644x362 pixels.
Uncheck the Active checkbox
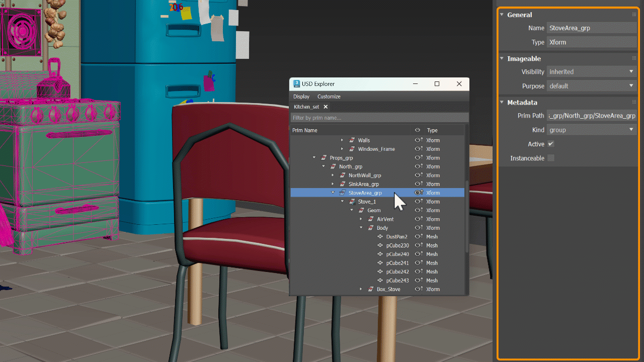pos(550,144)
